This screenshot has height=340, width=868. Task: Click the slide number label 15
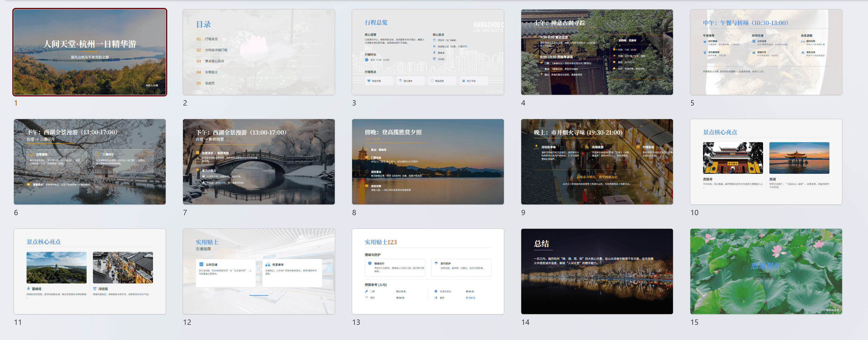click(x=694, y=323)
